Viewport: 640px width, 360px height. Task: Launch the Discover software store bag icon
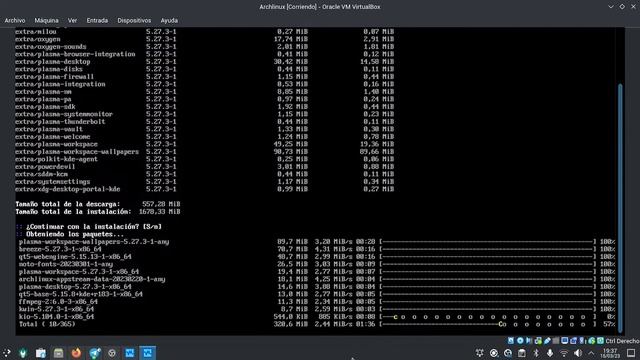41,353
